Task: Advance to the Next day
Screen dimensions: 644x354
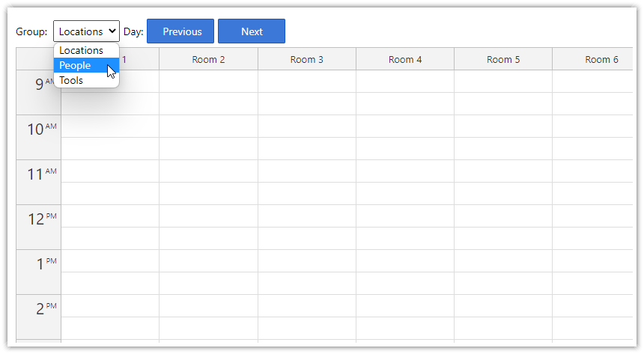Action: 252,31
